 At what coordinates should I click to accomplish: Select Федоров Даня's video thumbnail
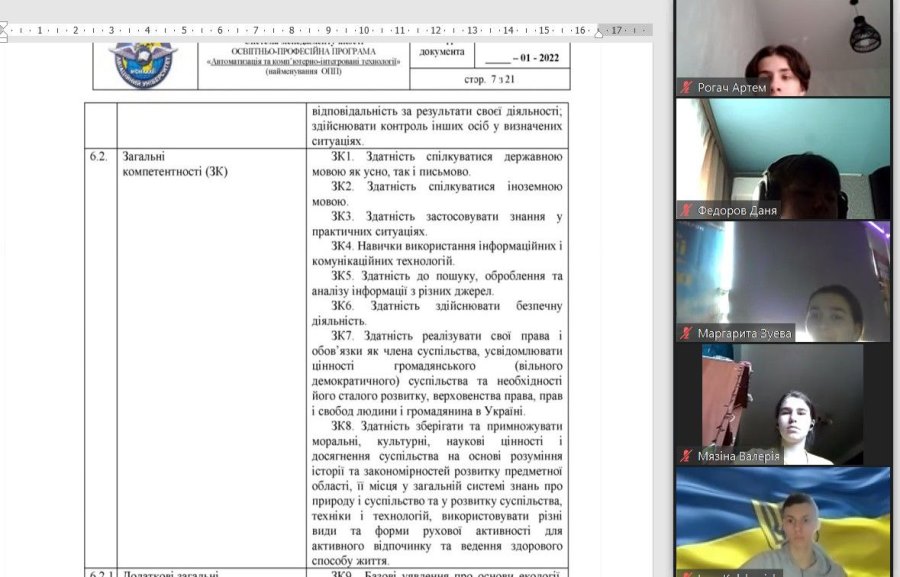[x=782, y=158]
